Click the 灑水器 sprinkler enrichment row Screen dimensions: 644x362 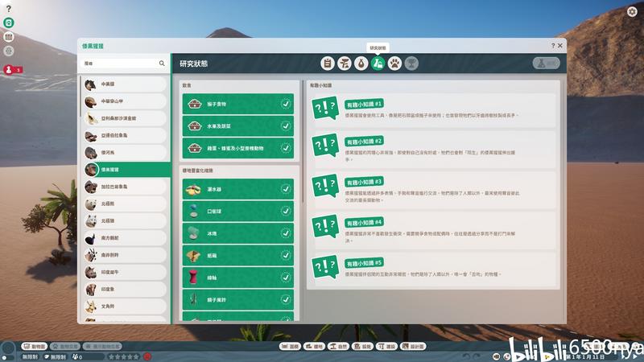[x=238, y=189]
